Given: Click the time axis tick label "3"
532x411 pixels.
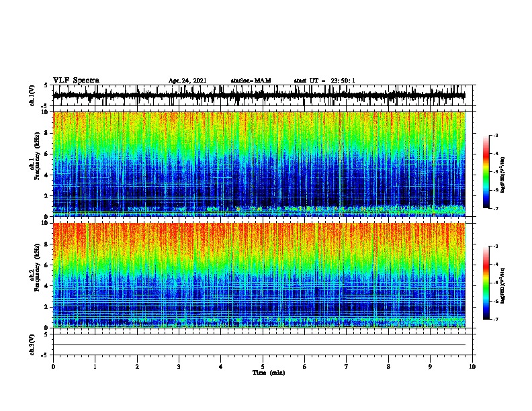Looking at the screenshot, I should 179,367.
